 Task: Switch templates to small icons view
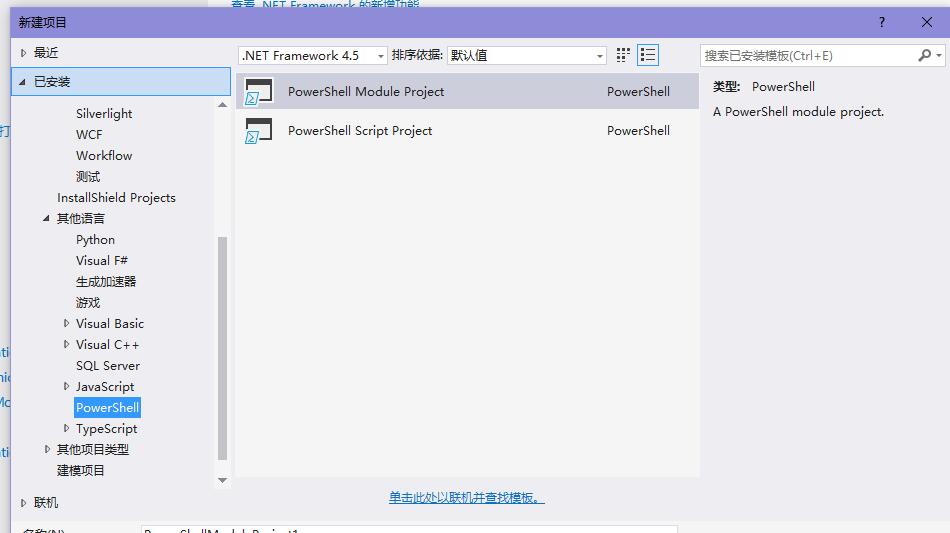[x=623, y=55]
